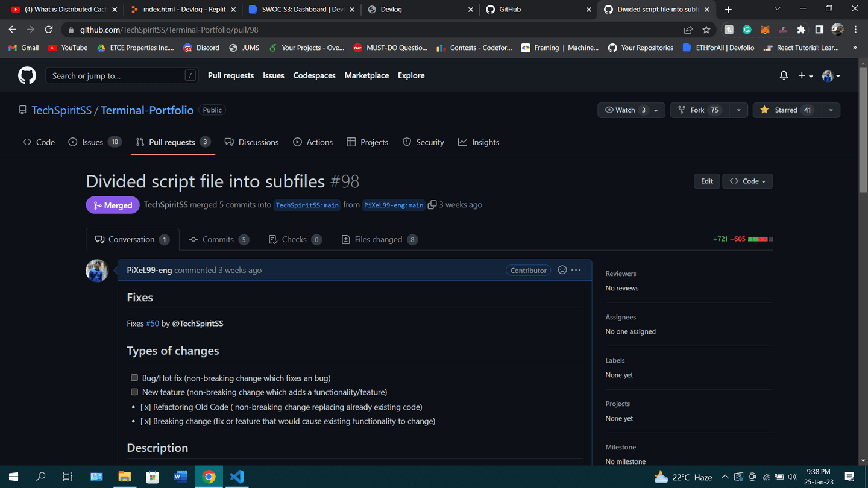Open the repository Issues tab
This screenshot has width=868, height=488.
tap(95, 142)
